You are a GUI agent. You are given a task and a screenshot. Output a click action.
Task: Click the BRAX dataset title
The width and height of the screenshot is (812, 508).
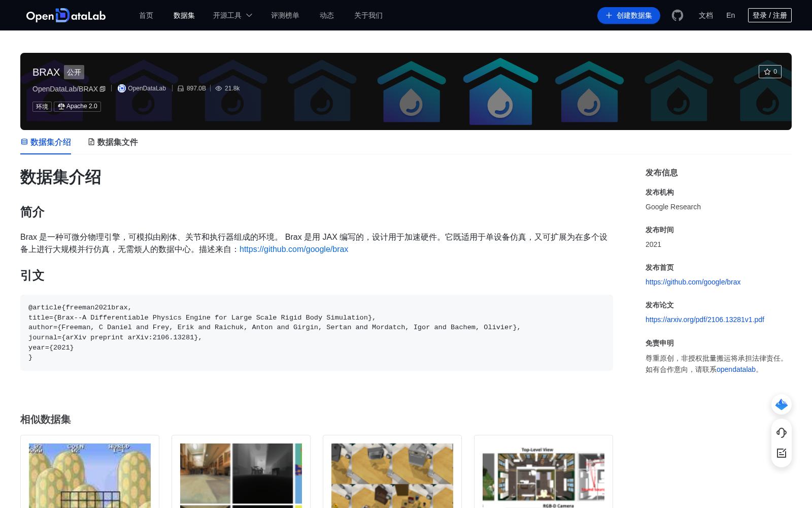click(46, 72)
